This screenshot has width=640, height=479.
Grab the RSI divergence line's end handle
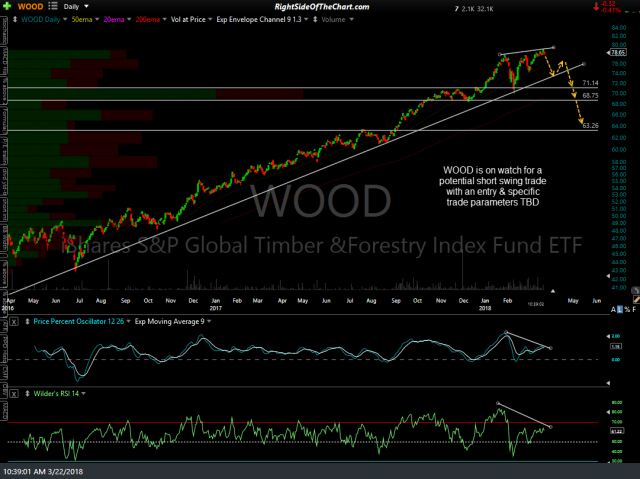(x=551, y=427)
